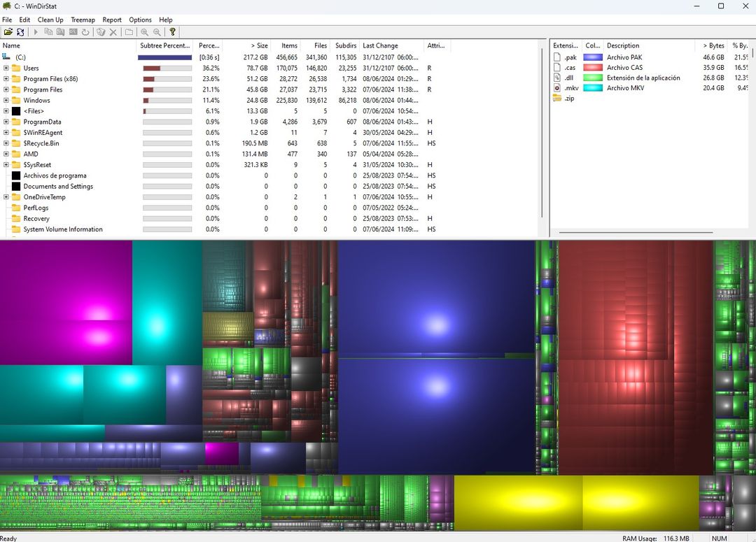Expand the Program Files (x86) folder
Image resolution: width=756 pixels, height=542 pixels.
click(x=6, y=79)
